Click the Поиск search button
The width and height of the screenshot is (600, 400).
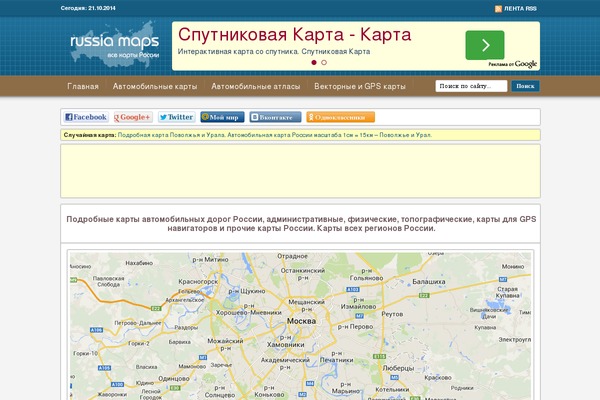point(525,86)
